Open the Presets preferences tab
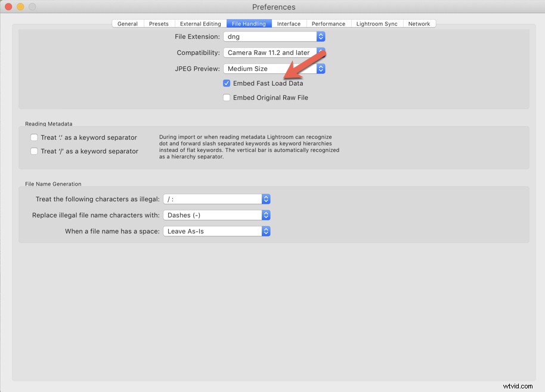Screen dimensions: 545x392 click(x=159, y=23)
